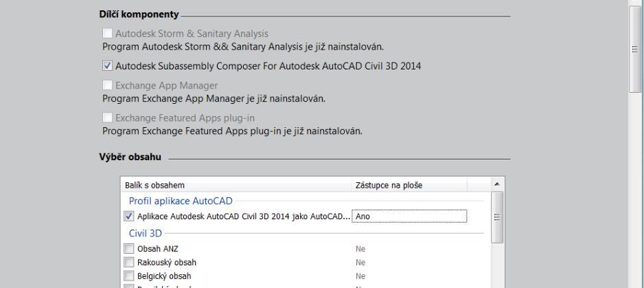Click the Ne value for Rakouský obsah
This screenshot has width=644, height=288.
coord(360,263)
